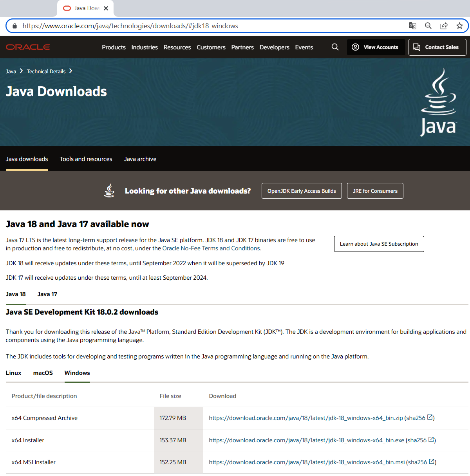Screen dimensions: 470x476
Task: Open external sha256 link icon for msi row
Action: [432, 462]
